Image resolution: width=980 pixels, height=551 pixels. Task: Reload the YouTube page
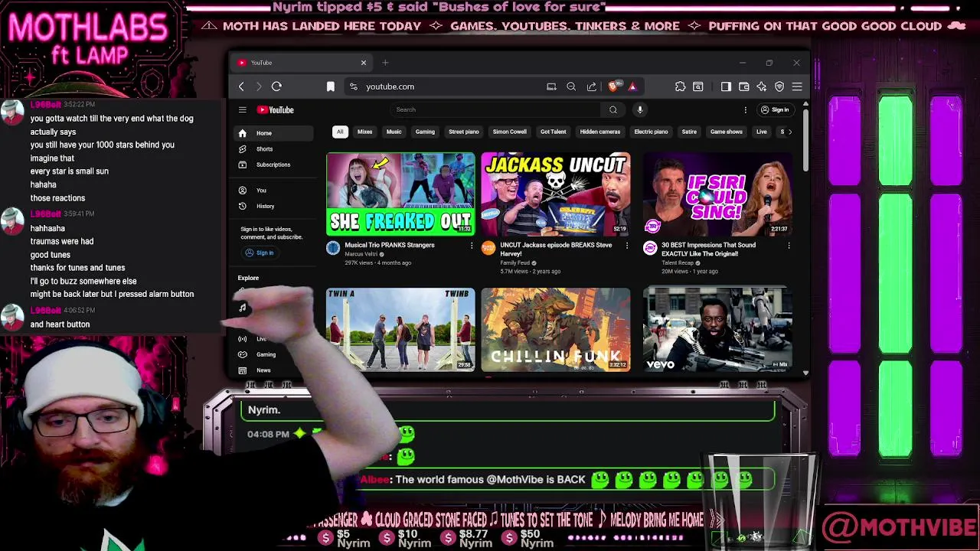click(x=276, y=86)
